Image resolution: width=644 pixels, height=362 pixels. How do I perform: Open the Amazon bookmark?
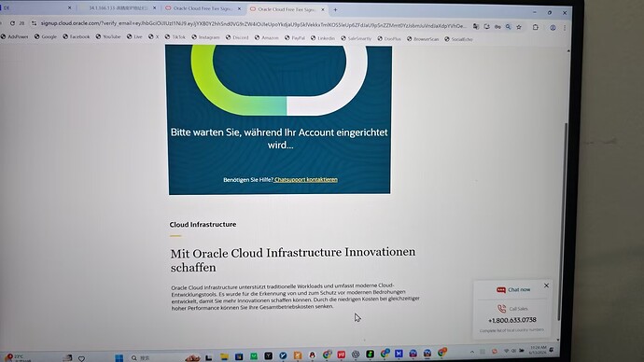tap(266, 37)
